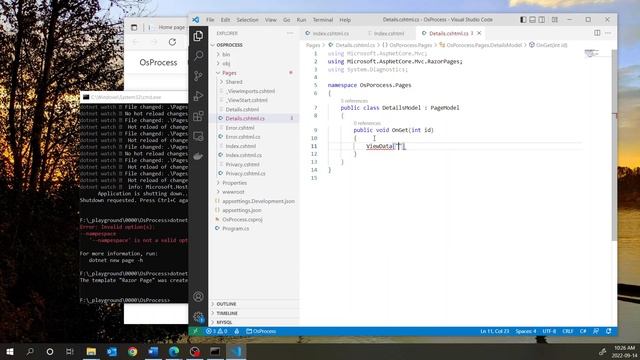Open Program.cs in explorer
This screenshot has height=360, width=640.
254,229
